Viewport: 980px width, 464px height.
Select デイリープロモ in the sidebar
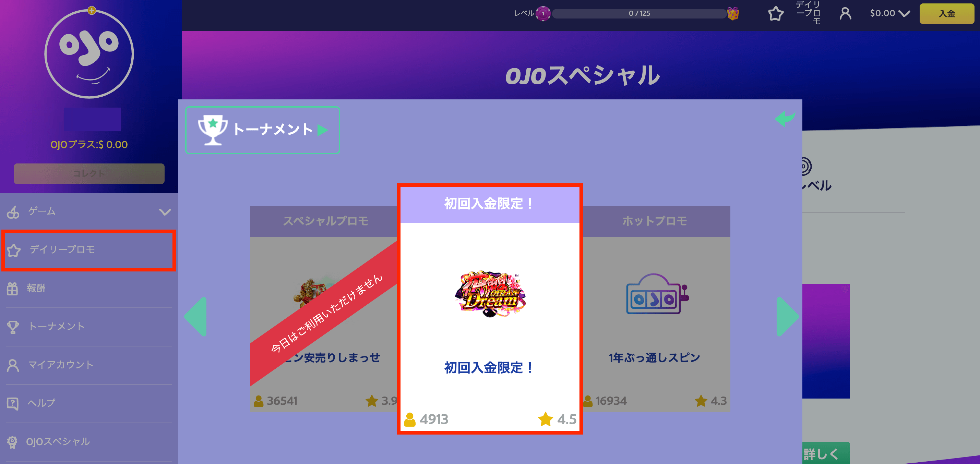pyautogui.click(x=89, y=250)
